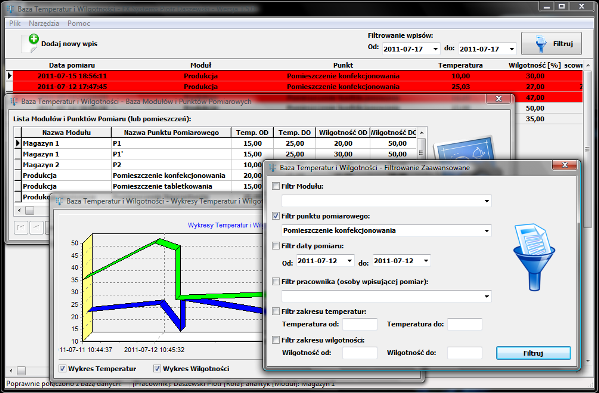
Task: Click the app icon in main window title
Action: [x=10, y=8]
